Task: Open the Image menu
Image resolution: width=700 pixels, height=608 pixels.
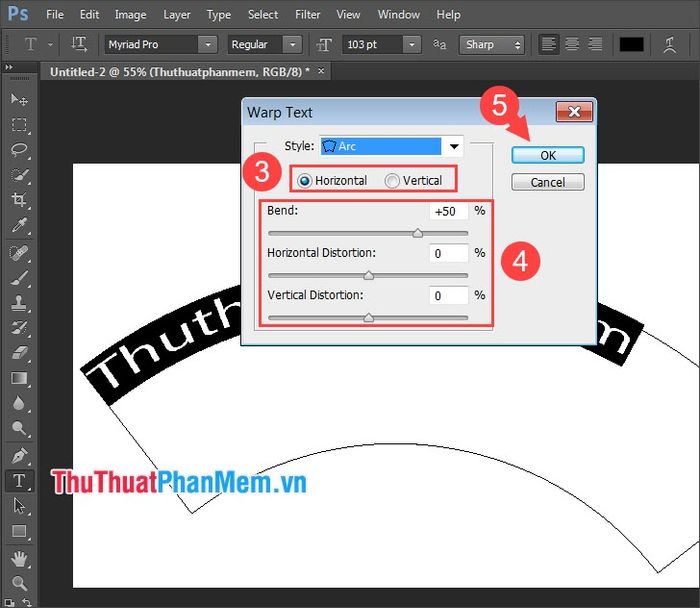Action: point(130,15)
